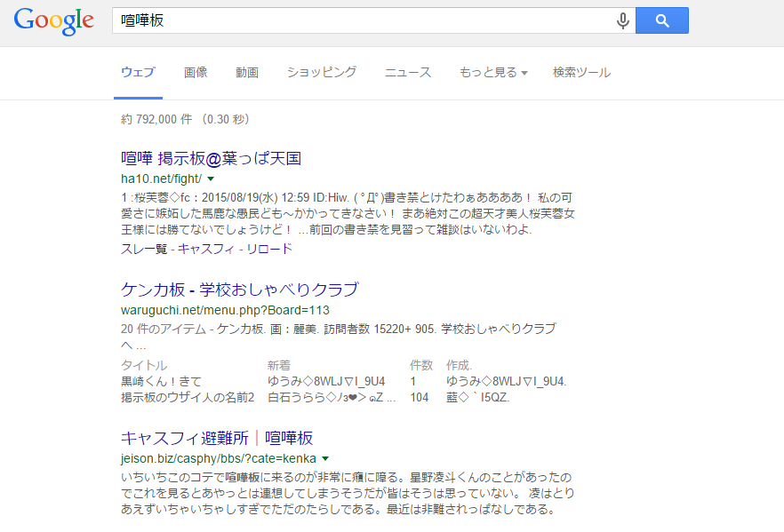The image size is (784, 532).
Task: Expand arrow next to ha10.net/fight/
Action: tap(211, 179)
